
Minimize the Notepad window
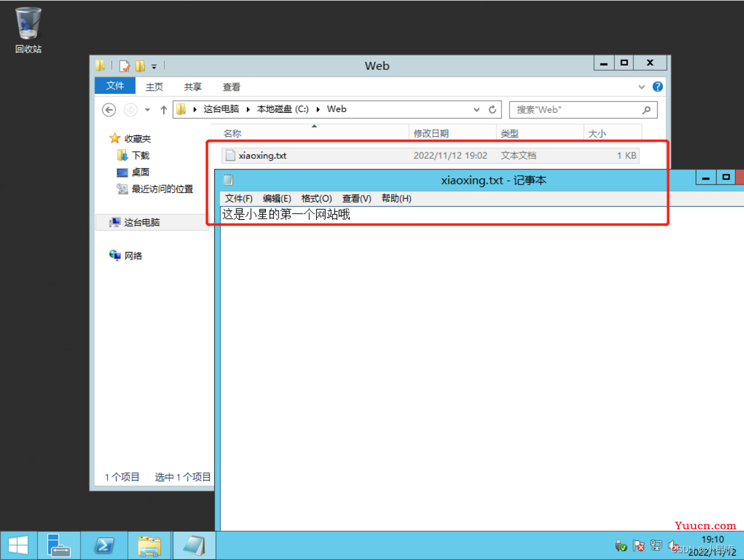pyautogui.click(x=706, y=178)
